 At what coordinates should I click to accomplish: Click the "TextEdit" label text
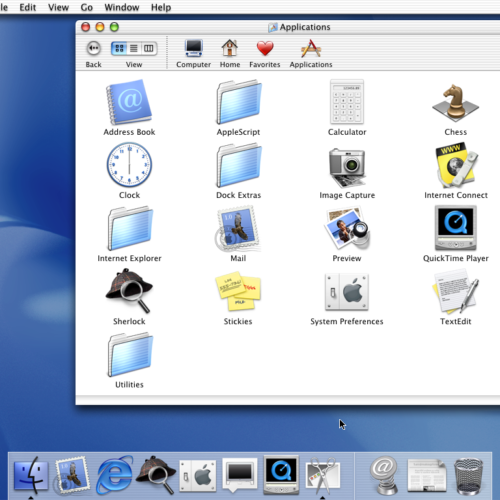(x=455, y=321)
